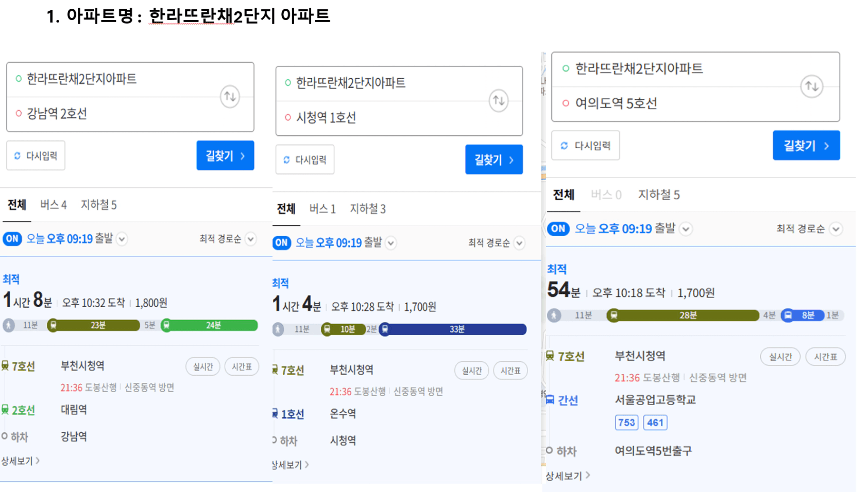
Task: Click 시간표 button in 여의도역 panel
Action: coord(825,357)
